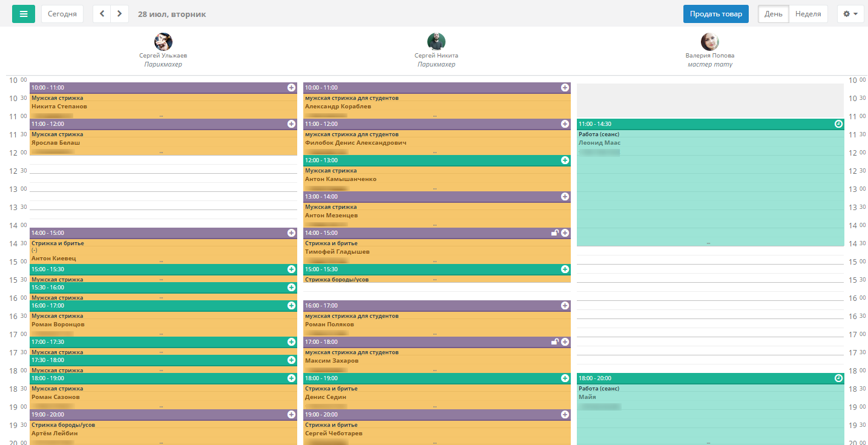Open the gear settings dropdown
Screen dimensions: 868x445
(x=850, y=14)
